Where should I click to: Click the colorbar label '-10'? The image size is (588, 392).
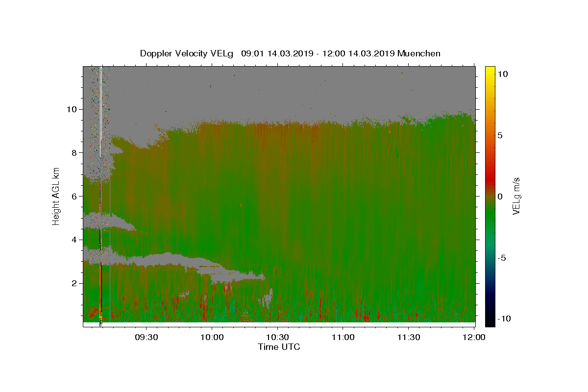(x=504, y=318)
